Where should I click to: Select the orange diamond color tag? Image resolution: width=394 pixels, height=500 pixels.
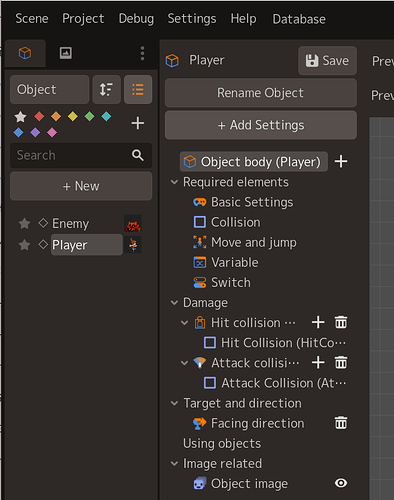click(x=56, y=116)
